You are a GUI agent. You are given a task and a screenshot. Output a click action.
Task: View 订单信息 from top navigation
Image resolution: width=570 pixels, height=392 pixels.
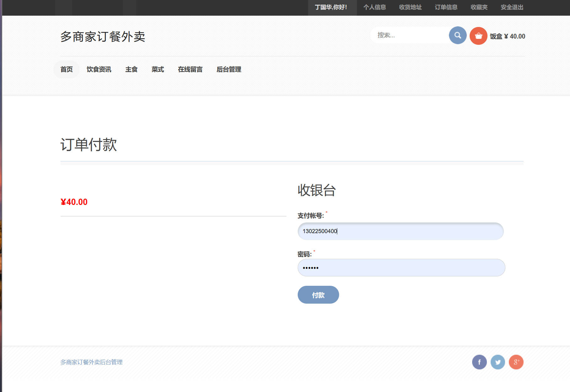(x=446, y=7)
